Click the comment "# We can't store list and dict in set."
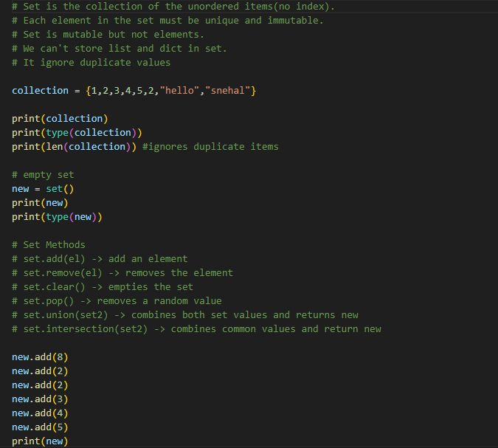Viewport: 498px width, 448px height. coord(120,48)
